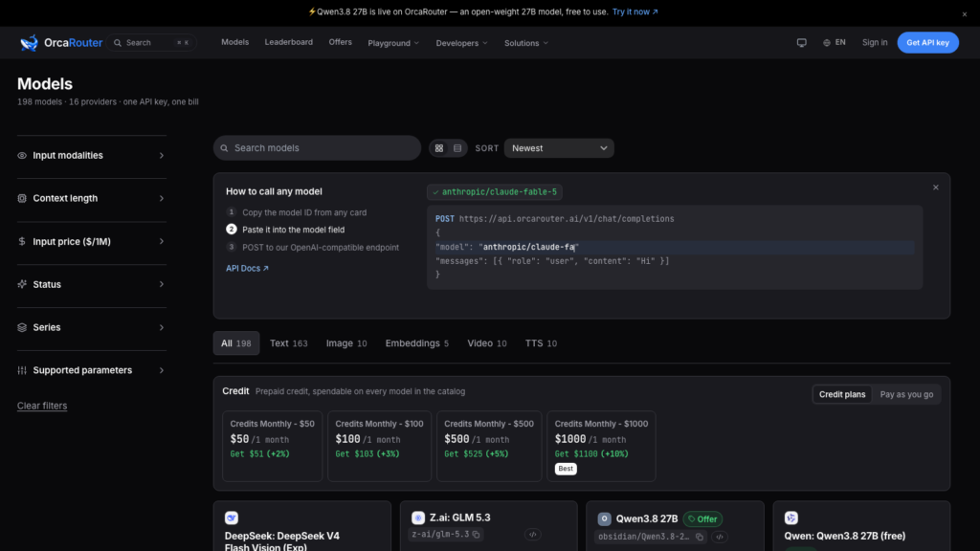Open the API Docs link
The height and width of the screenshot is (551, 980).
247,268
